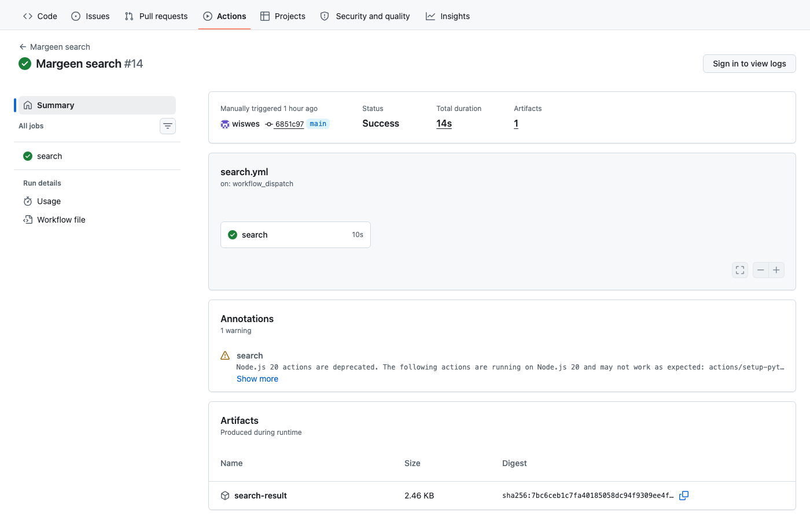Open the wiswes user profile link

(x=246, y=124)
